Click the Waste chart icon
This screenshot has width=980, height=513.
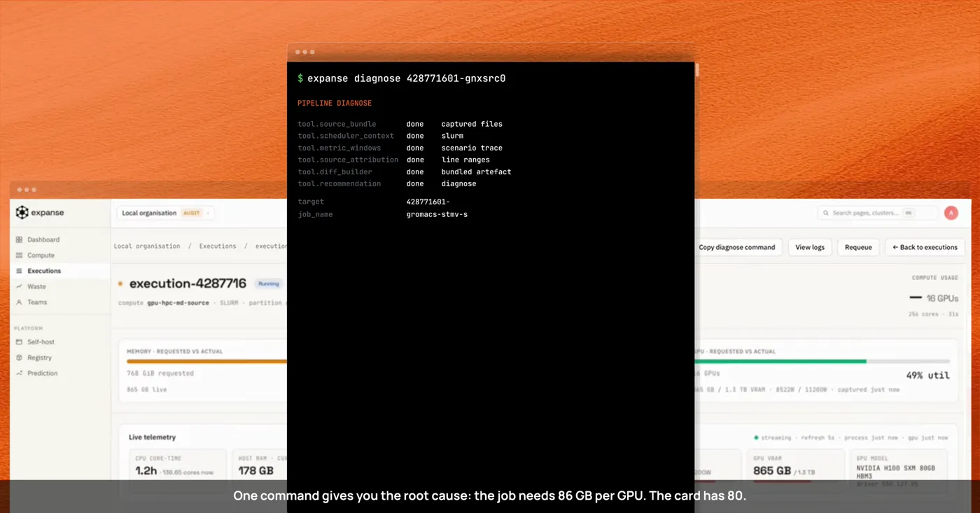click(20, 286)
